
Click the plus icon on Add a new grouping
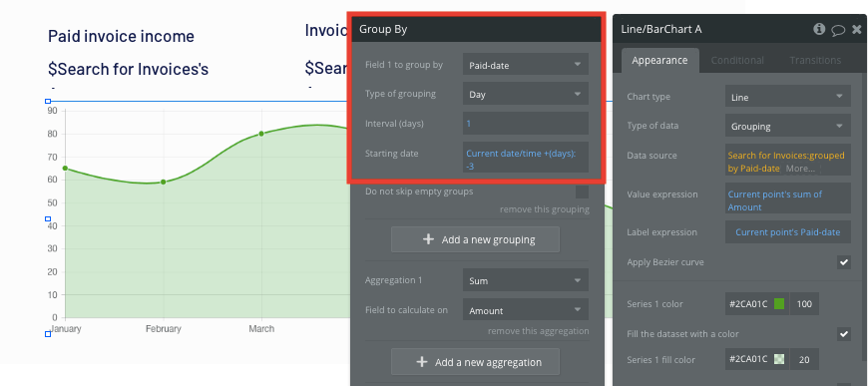click(x=428, y=239)
